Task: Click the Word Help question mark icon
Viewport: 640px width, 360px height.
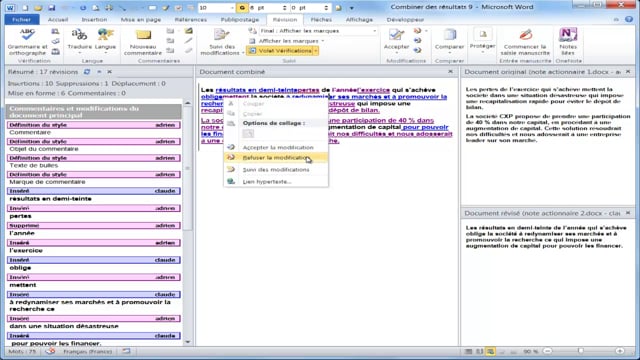Action: tap(629, 19)
